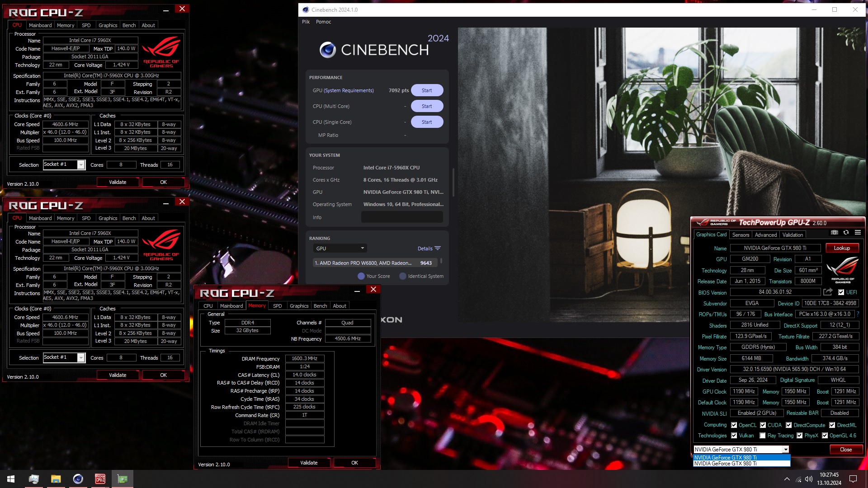The width and height of the screenshot is (868, 488).
Task: Refresh GPU-Z data with the refresh icon
Action: tap(846, 233)
